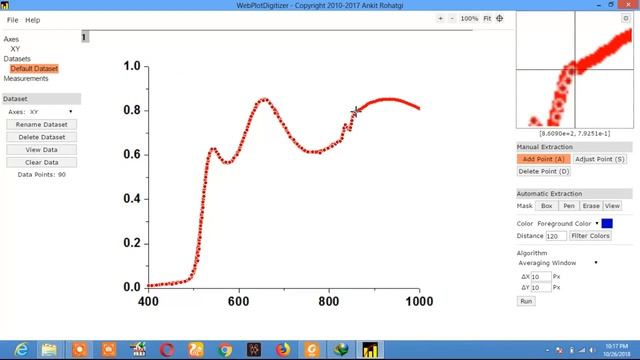Click the Filter Colors button
Image resolution: width=640 pixels, height=360 pixels.
click(x=590, y=236)
